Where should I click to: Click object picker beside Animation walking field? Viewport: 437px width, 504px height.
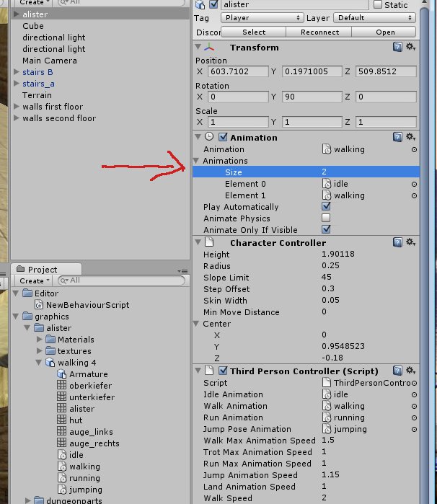coord(414,149)
